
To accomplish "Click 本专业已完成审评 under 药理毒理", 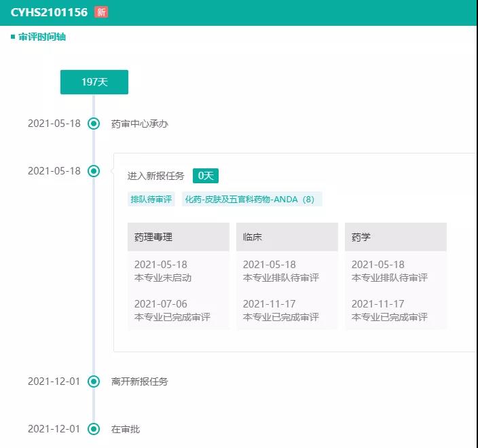I will 172,317.
